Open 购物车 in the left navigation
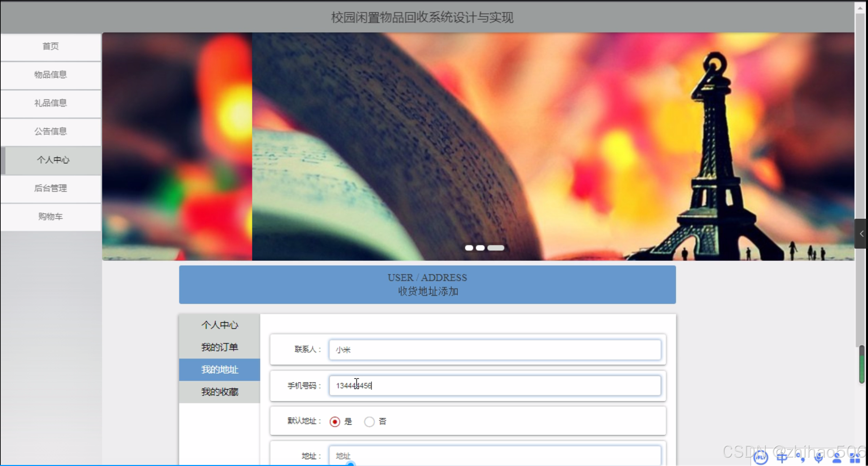 [51, 217]
